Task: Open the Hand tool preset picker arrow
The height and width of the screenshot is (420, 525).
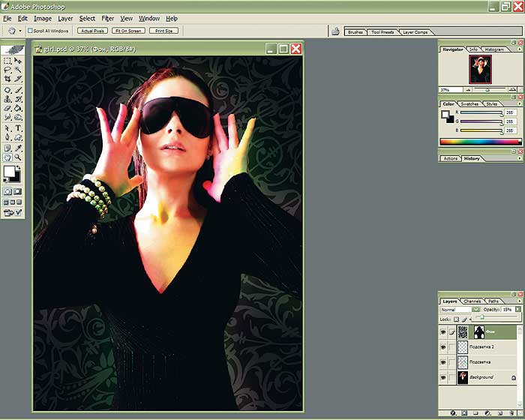Action: [x=20, y=31]
